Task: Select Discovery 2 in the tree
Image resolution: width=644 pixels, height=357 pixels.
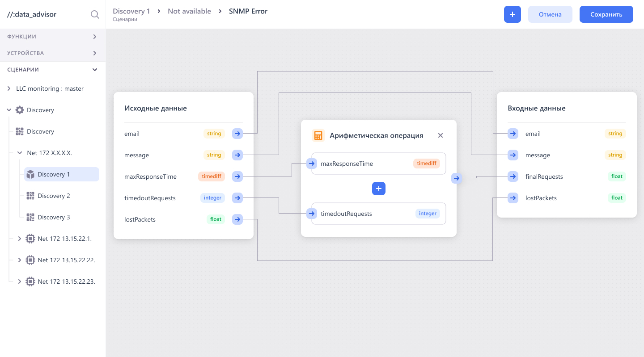Action: pos(54,196)
